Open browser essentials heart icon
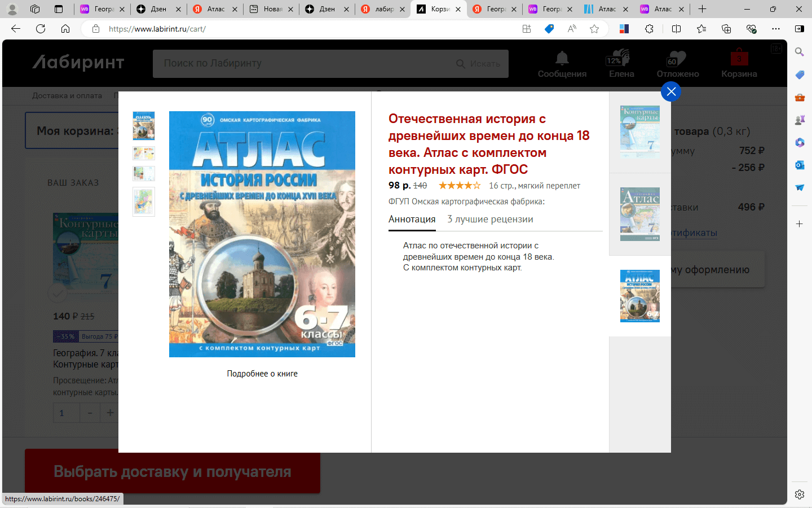812x508 pixels. 751,29
